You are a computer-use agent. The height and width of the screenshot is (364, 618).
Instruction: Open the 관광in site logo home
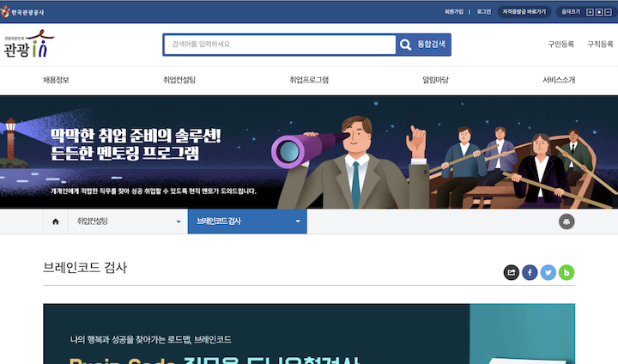(29, 44)
